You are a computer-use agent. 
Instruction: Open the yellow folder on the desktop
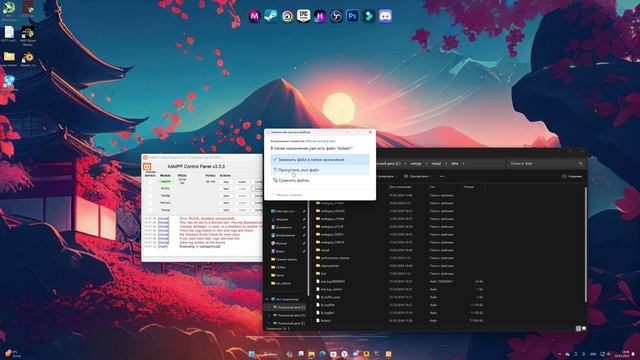point(9,58)
